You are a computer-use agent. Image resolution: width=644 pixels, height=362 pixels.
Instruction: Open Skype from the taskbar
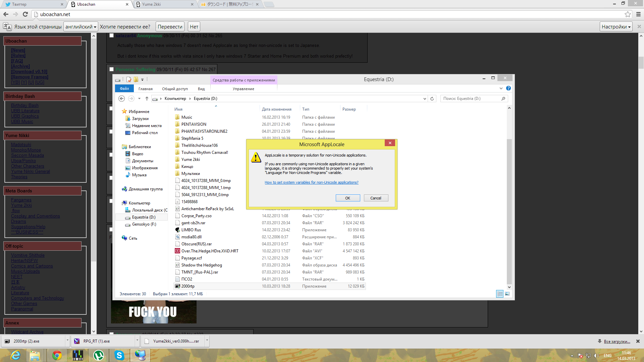[119, 355]
